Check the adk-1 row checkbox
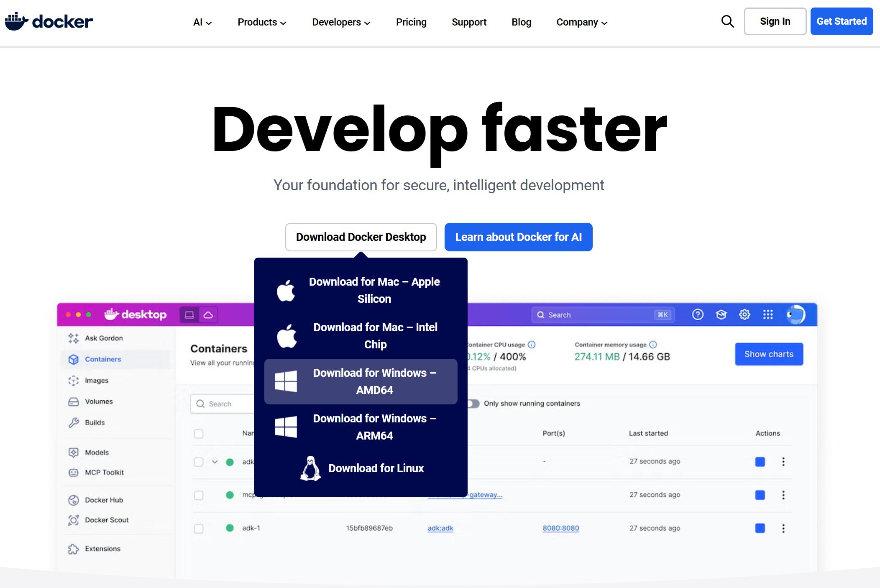This screenshot has width=880, height=588. pos(199,529)
